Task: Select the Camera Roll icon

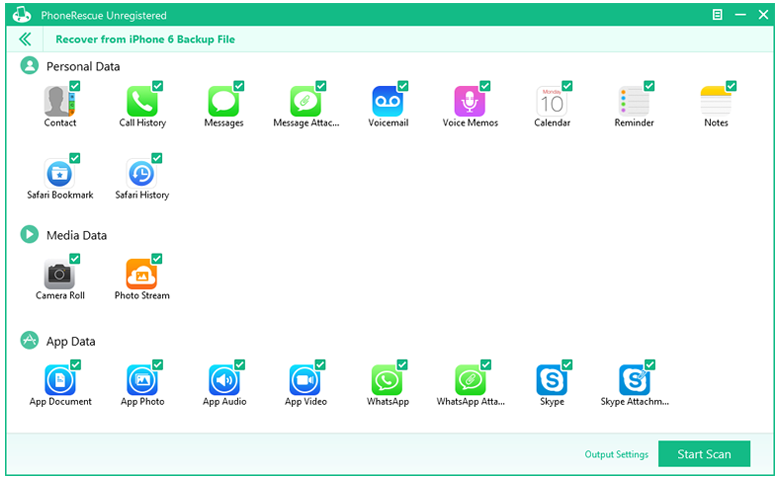Action: pos(59,274)
